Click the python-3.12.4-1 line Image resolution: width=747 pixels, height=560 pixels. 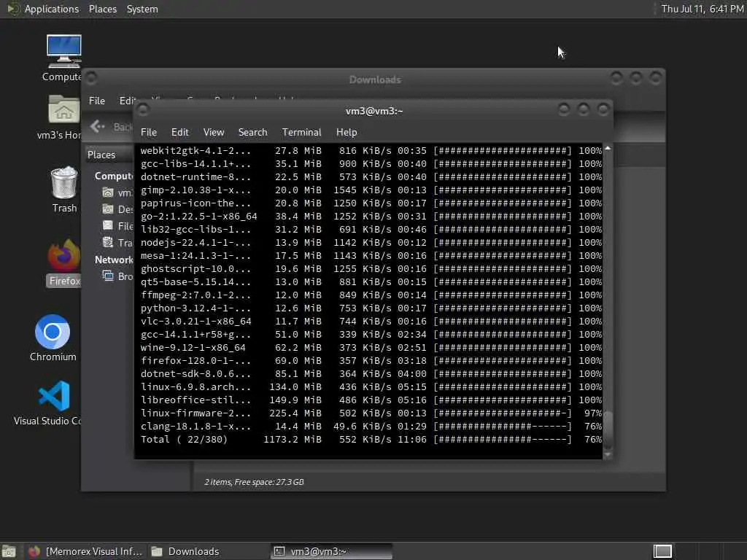[x=371, y=308]
